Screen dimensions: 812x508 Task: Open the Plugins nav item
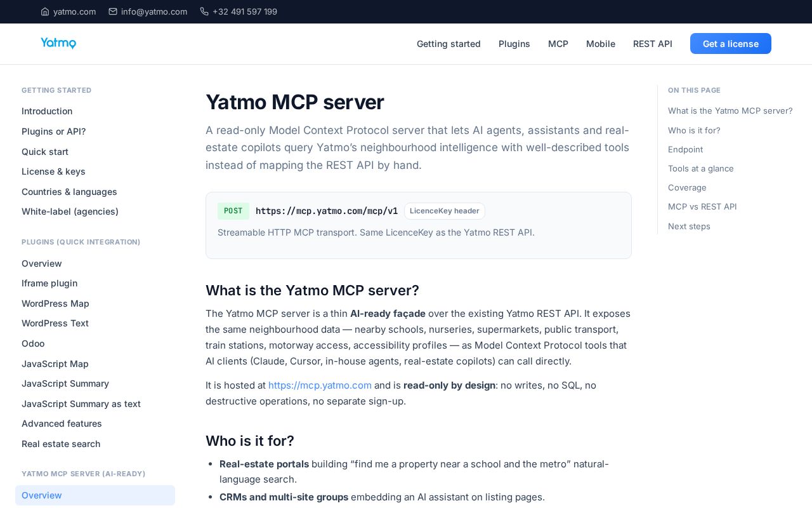tap(514, 44)
